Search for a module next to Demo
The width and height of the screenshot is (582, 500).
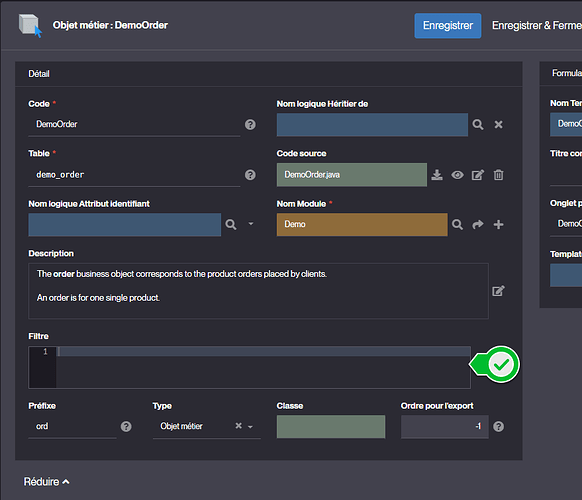tap(457, 225)
